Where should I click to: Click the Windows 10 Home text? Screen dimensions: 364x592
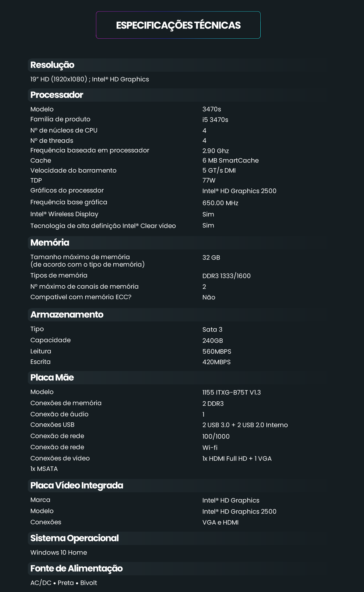click(x=59, y=552)
